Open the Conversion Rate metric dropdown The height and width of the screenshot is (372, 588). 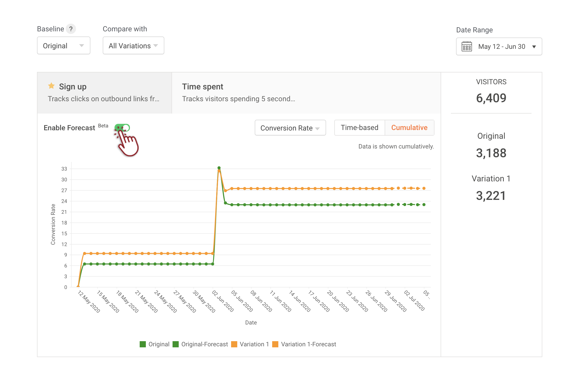290,128
